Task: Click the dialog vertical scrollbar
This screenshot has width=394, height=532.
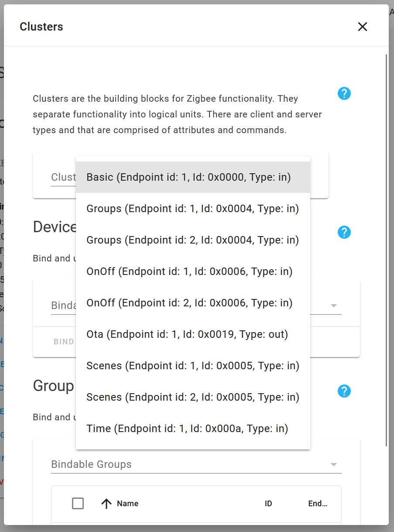Action: click(x=387, y=250)
